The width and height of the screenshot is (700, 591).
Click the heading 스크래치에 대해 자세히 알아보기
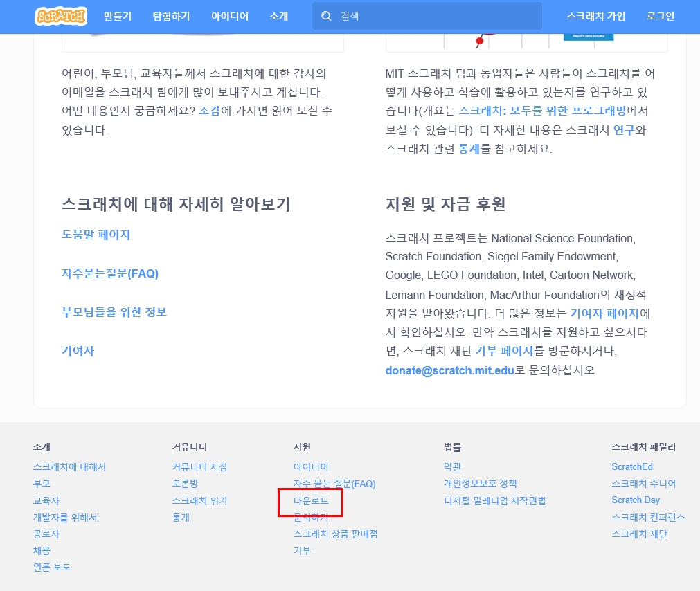176,204
